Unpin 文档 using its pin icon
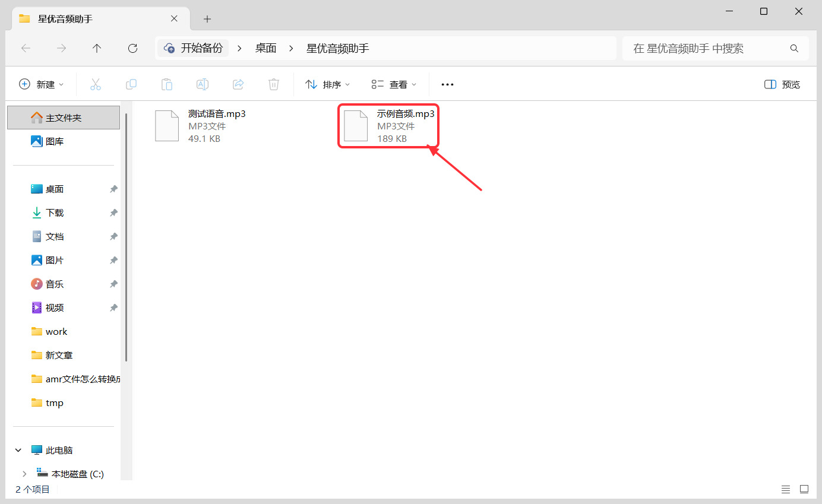 (113, 237)
